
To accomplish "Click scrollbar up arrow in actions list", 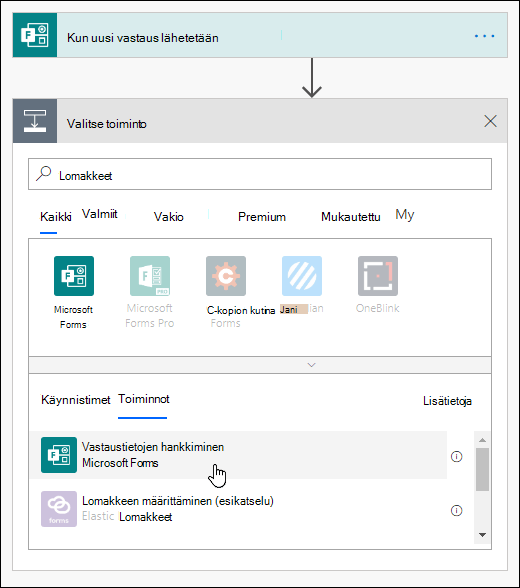I will [x=483, y=440].
